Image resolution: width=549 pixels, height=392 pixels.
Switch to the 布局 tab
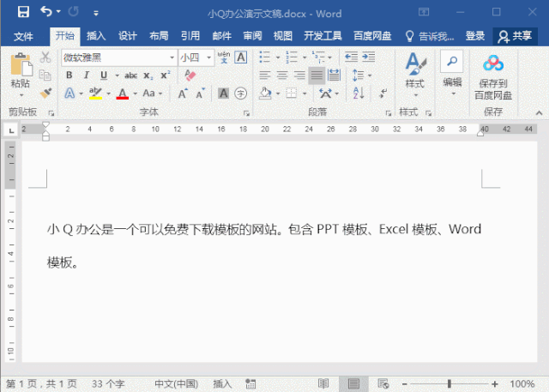coord(159,36)
